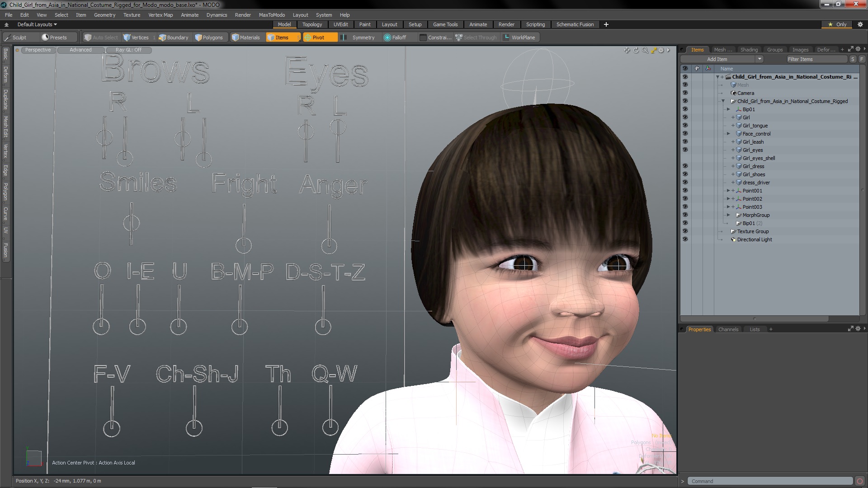Click the viewport rotate icon

coord(636,50)
